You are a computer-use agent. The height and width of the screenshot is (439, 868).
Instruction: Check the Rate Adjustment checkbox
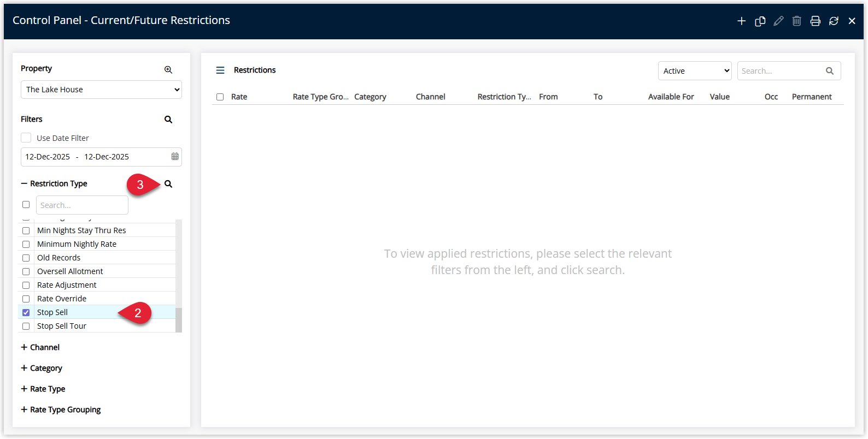tap(26, 285)
